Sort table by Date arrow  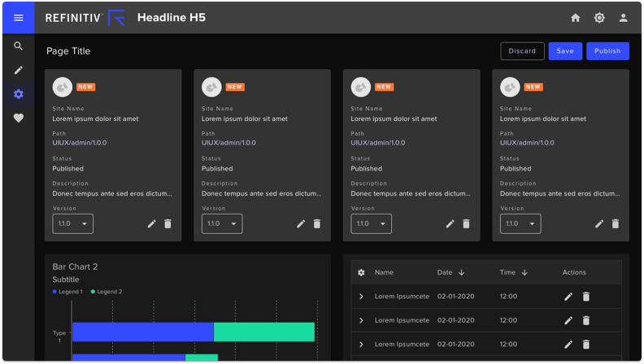tap(461, 272)
